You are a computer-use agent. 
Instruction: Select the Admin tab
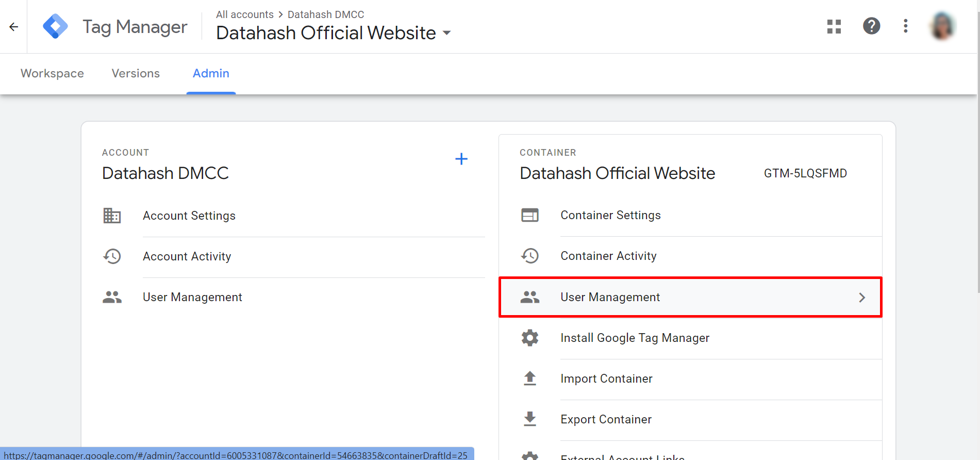[x=211, y=74]
